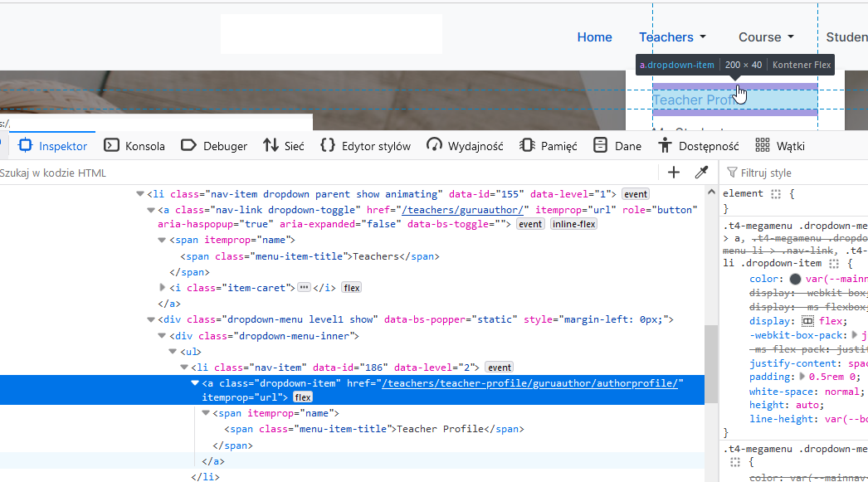This screenshot has width=868, height=482.
Task: Focus the 'Filtruj style' filter field
Action: (x=797, y=173)
